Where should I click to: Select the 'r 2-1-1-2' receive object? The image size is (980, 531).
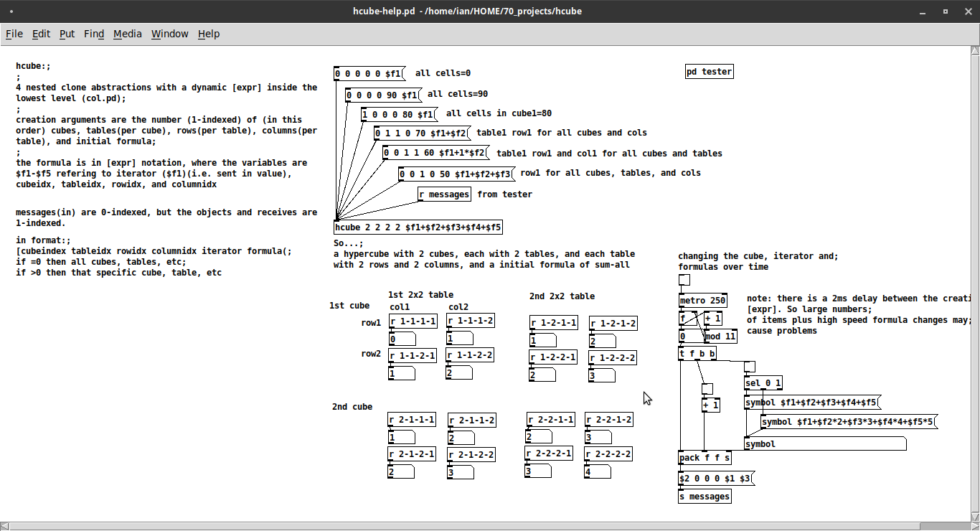pos(472,420)
